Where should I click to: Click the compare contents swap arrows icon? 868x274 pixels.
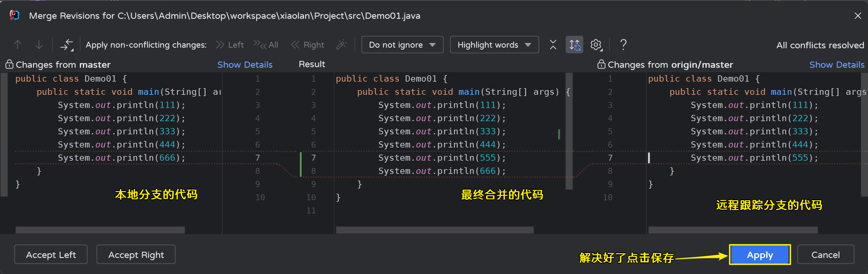tap(66, 45)
